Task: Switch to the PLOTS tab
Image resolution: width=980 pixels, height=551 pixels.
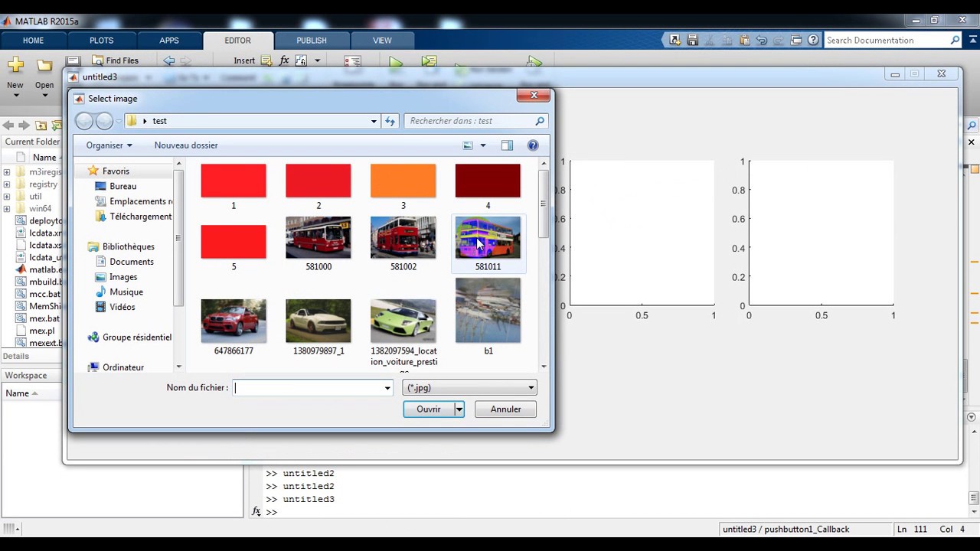Action: click(101, 41)
